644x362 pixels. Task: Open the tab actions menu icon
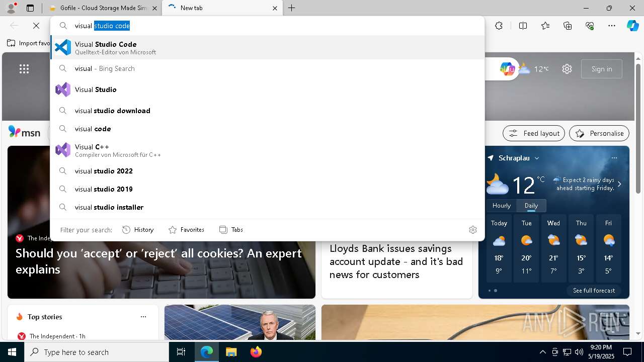tap(30, 8)
